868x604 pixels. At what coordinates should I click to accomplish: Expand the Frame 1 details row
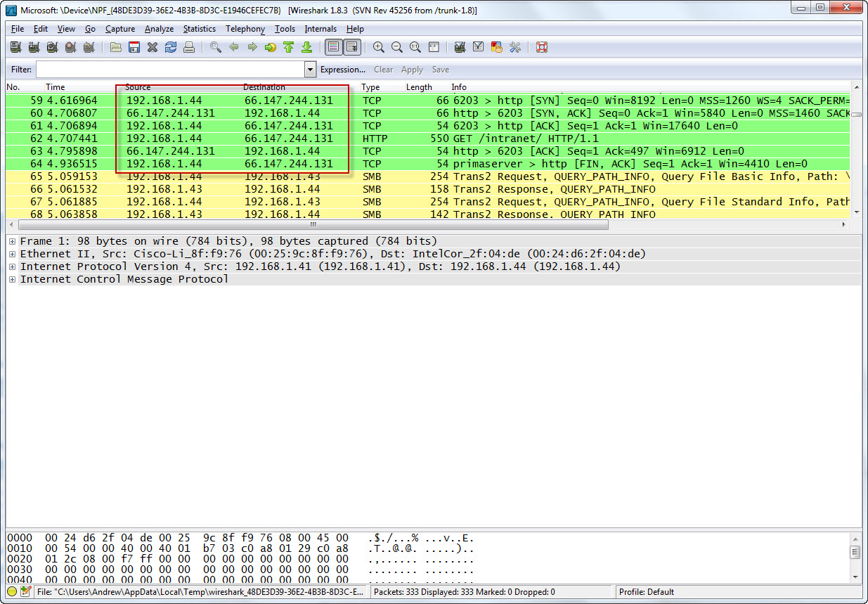tap(13, 241)
